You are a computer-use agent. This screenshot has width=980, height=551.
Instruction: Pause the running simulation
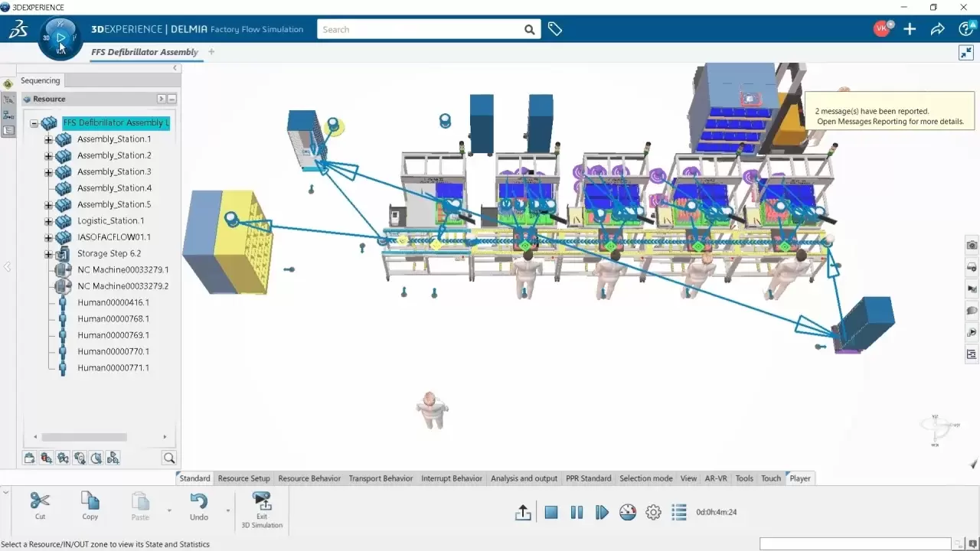click(x=577, y=513)
